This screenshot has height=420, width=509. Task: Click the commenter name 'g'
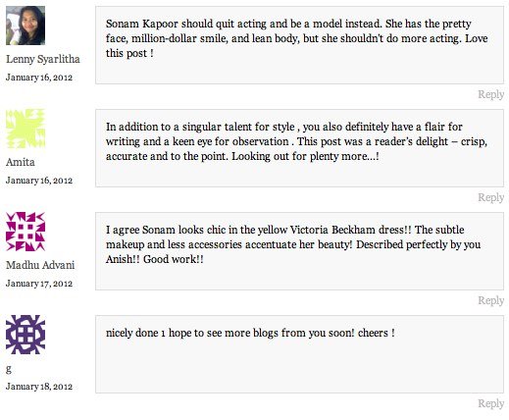click(x=9, y=369)
